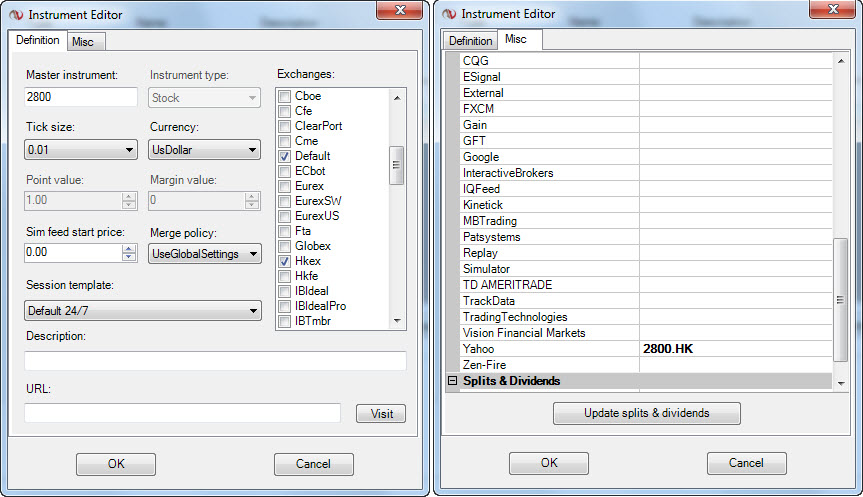Click Cancel in the right Instrument Editor

click(746, 463)
